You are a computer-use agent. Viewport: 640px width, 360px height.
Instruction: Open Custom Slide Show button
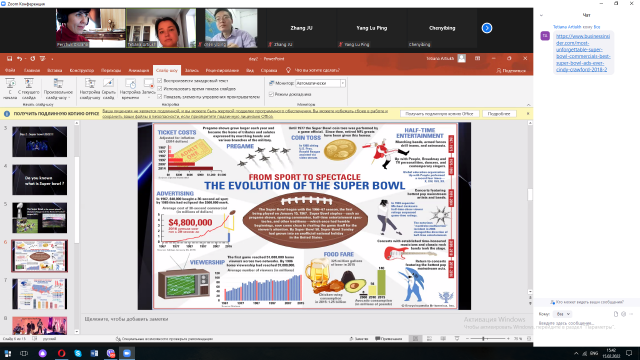[58, 89]
